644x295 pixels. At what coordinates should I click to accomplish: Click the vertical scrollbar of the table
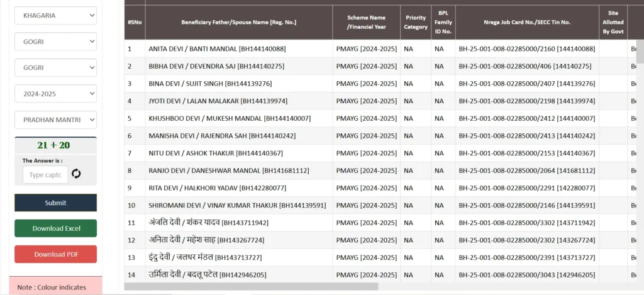640,54
